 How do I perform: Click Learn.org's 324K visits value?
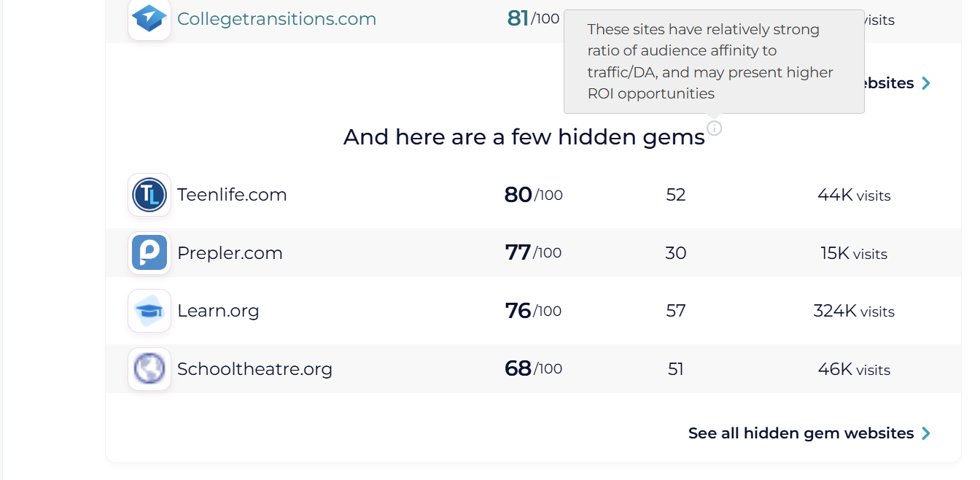(x=854, y=311)
